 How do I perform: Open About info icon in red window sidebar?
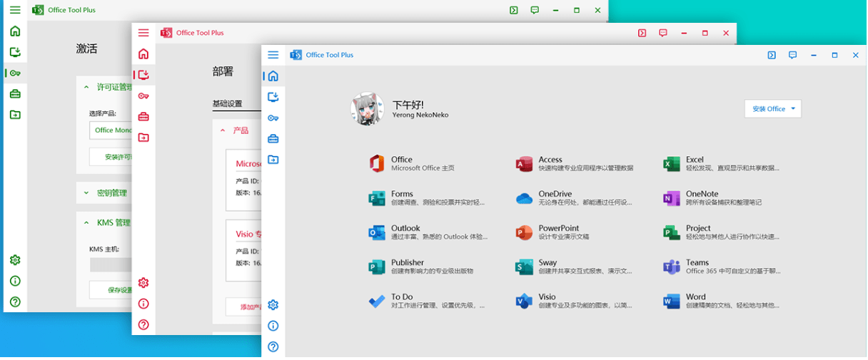point(143,304)
